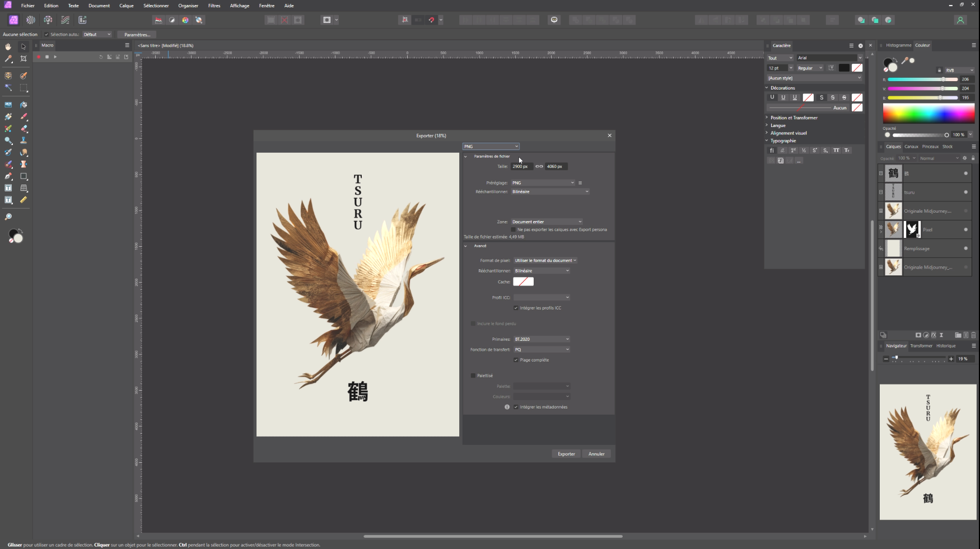Click the Cache color swatch in Avancé
980x549 pixels.
[x=523, y=281]
